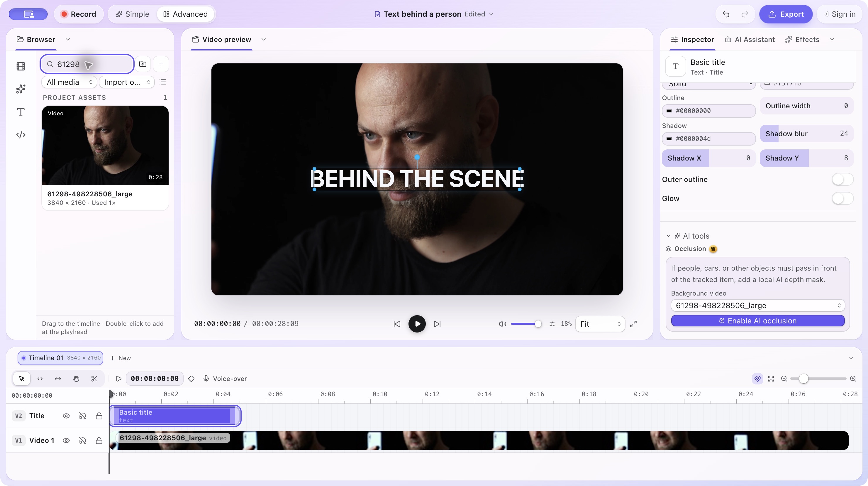The width and height of the screenshot is (868, 486).
Task: Click Sign in button
Action: click(839, 14)
